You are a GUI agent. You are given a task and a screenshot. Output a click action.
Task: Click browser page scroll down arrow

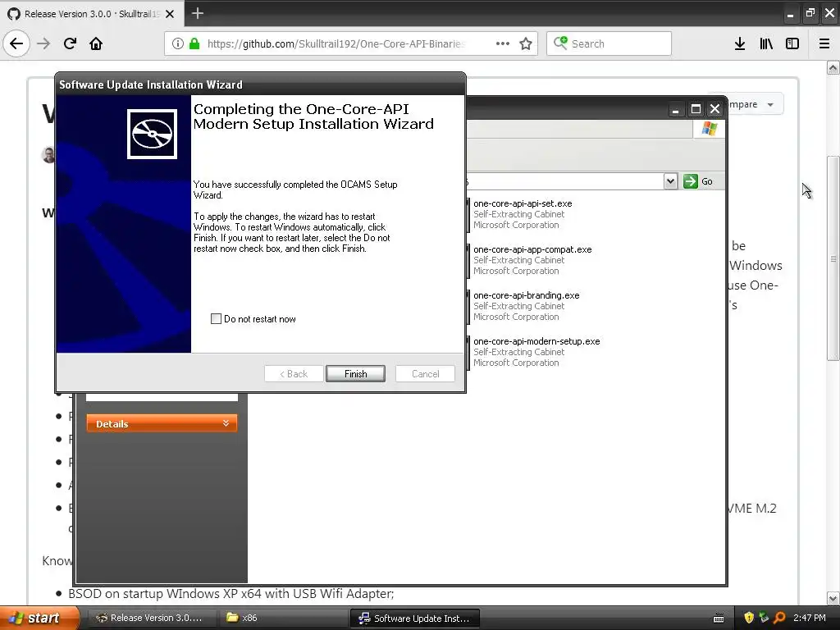(x=833, y=598)
